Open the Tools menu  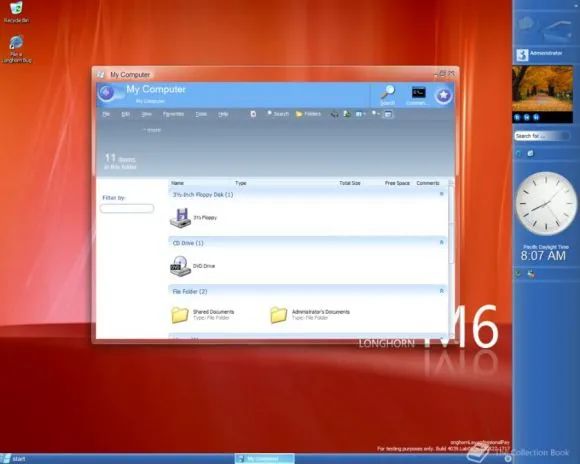click(x=201, y=114)
